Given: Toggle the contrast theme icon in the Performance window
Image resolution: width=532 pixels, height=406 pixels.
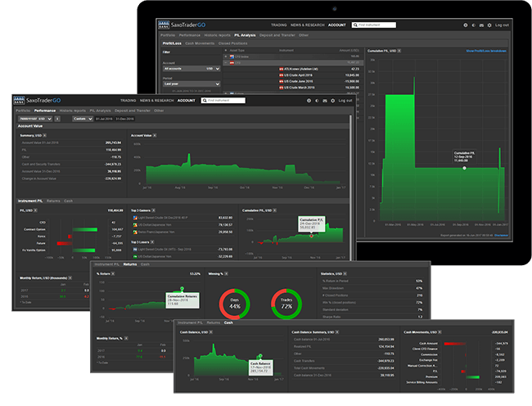Looking at the screenshot, I should click(x=317, y=101).
